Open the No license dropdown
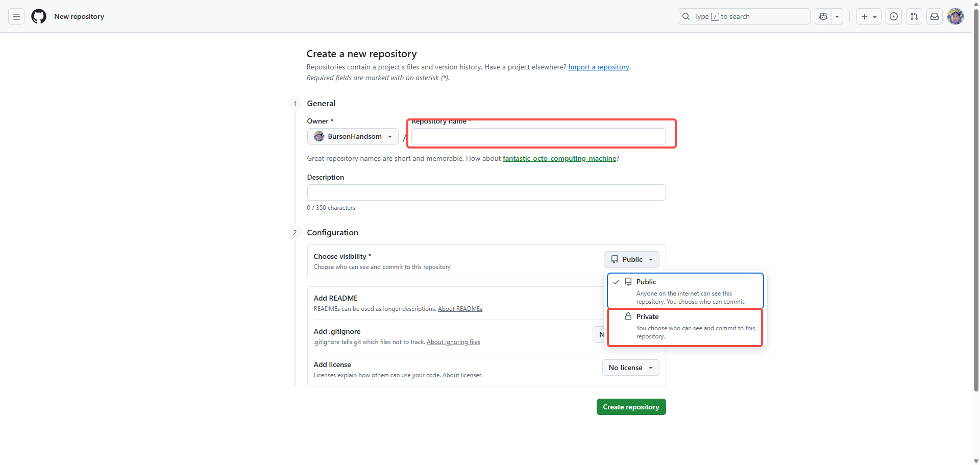The height and width of the screenshot is (465, 980). coord(630,368)
